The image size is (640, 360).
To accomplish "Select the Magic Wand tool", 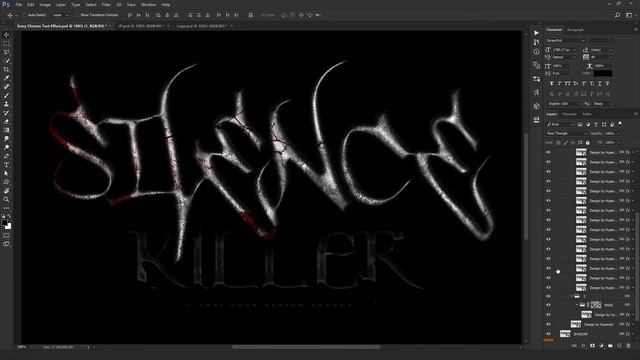I will tap(7, 60).
